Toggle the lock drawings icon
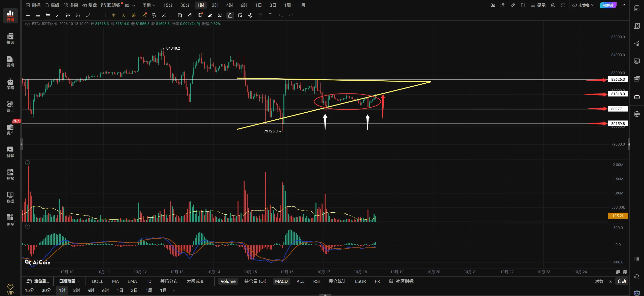 230,15
